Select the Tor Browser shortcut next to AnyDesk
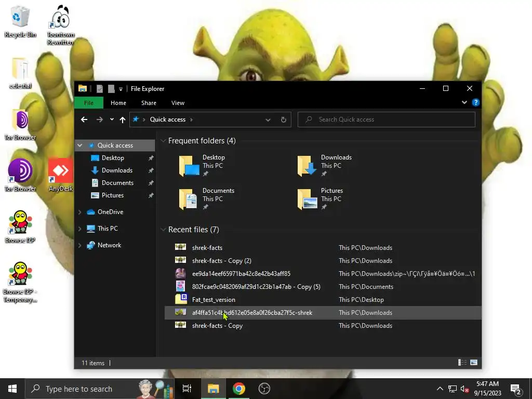 point(20,175)
